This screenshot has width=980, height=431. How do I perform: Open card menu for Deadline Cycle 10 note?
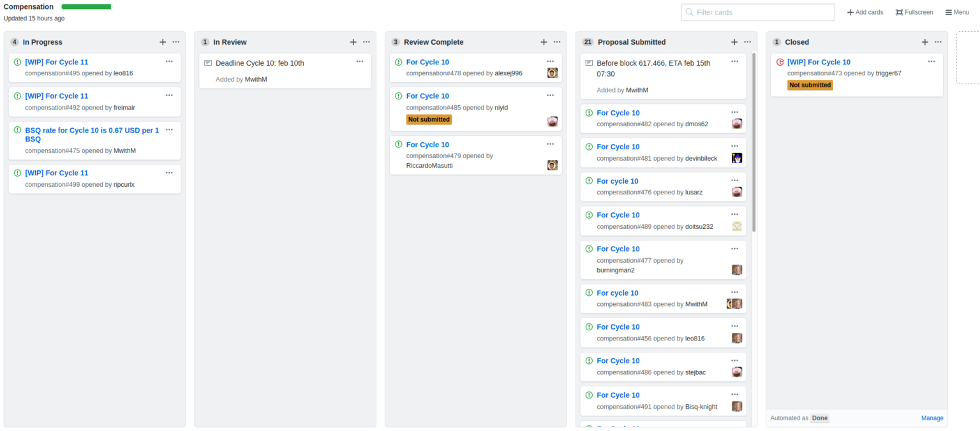point(360,61)
